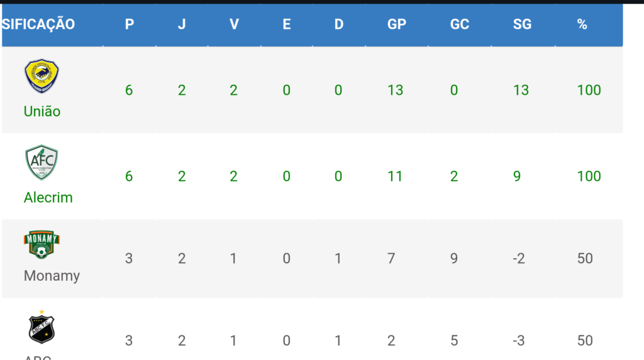Viewport: 644px width, 360px height.
Task: Select the E draws column header
Action: pyautogui.click(x=287, y=25)
